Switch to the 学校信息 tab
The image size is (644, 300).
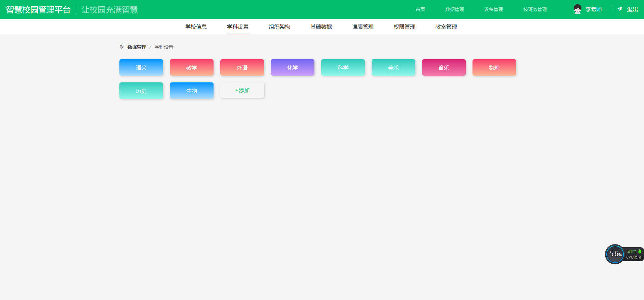point(196,27)
